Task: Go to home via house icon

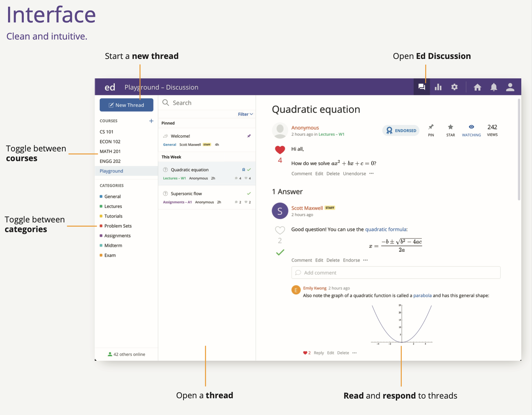Action: pos(477,87)
